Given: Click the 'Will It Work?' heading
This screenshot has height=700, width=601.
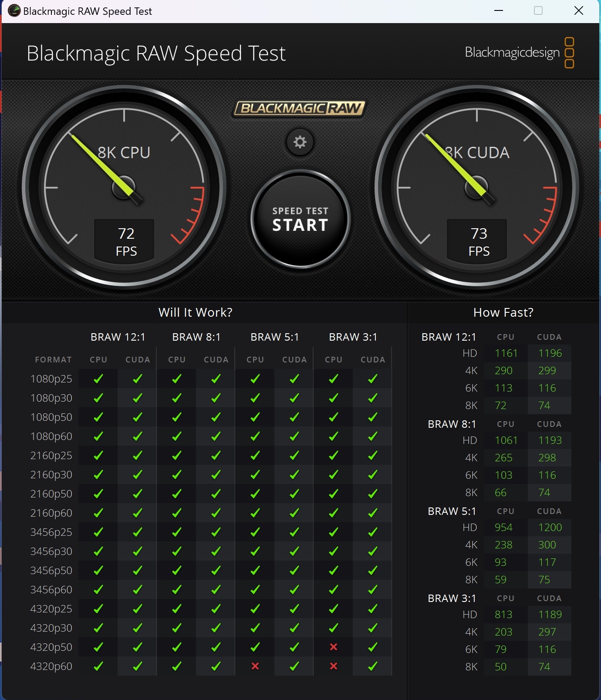Looking at the screenshot, I should tap(195, 312).
